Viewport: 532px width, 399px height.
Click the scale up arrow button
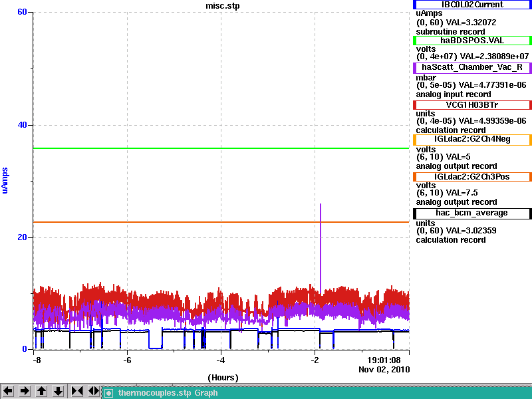(x=41, y=391)
